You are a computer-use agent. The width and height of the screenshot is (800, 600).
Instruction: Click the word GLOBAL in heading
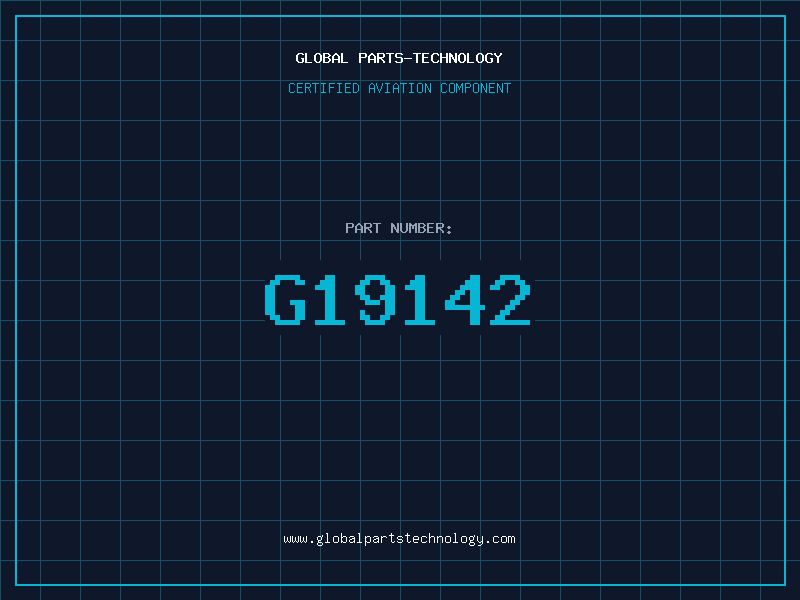click(322, 58)
